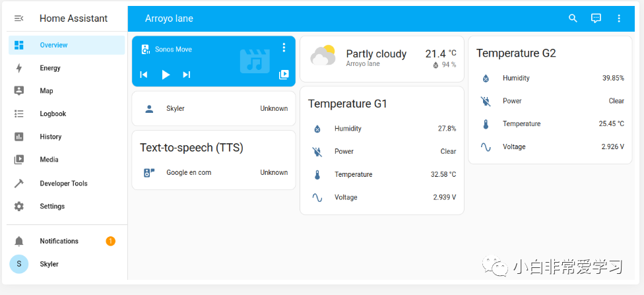This screenshot has height=295, width=644.
Task: Click the Overview dashboard icon
Action: 19,45
